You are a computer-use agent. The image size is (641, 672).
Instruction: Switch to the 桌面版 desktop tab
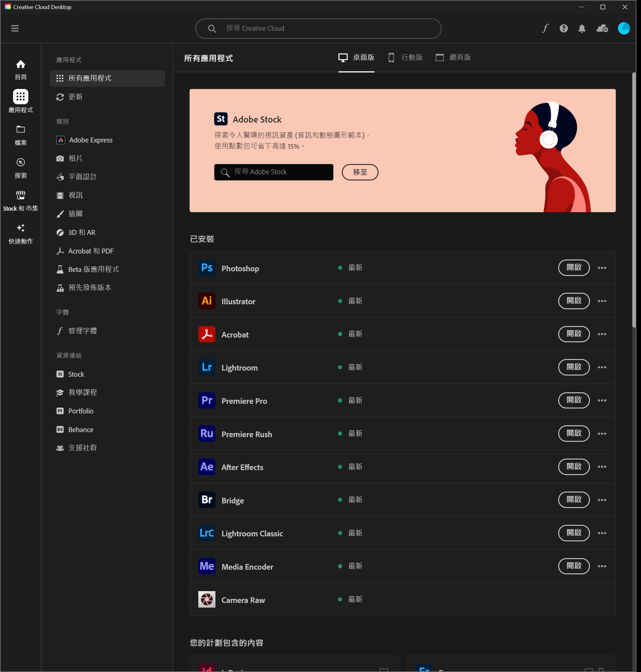tap(356, 57)
